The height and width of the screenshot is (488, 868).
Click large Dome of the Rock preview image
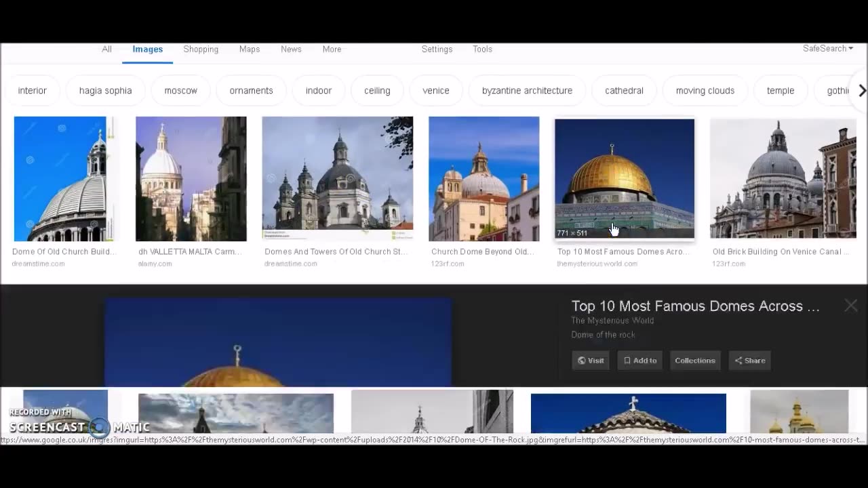tap(278, 342)
